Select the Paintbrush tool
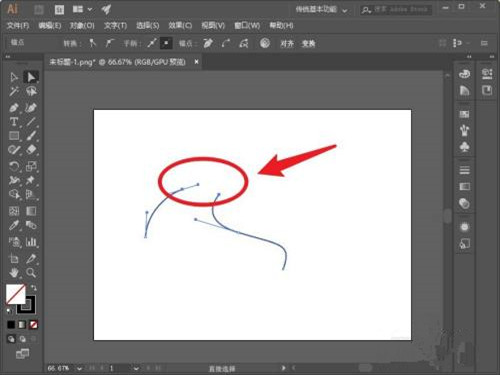The width and height of the screenshot is (500, 375). 31,136
